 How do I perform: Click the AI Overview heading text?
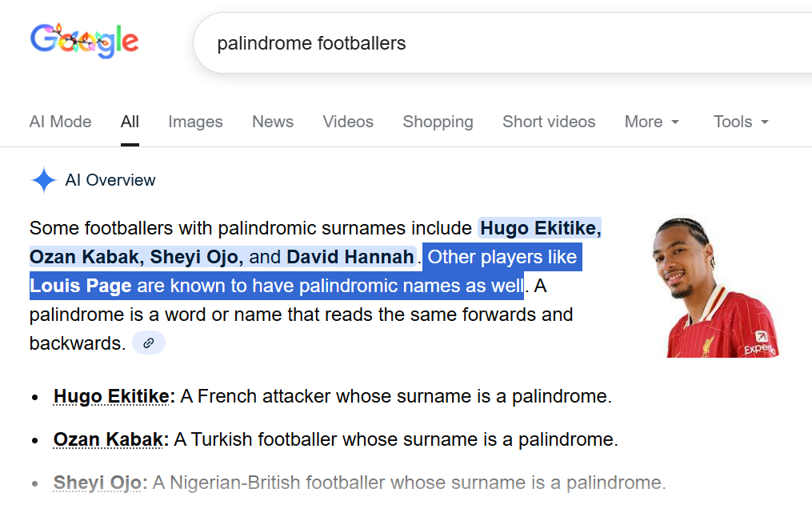(110, 181)
